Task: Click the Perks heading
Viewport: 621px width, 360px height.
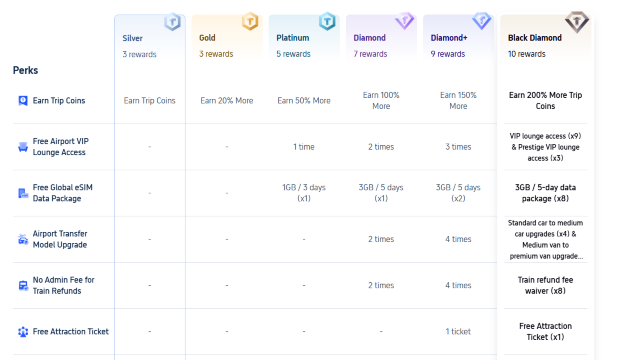Action: tap(25, 70)
